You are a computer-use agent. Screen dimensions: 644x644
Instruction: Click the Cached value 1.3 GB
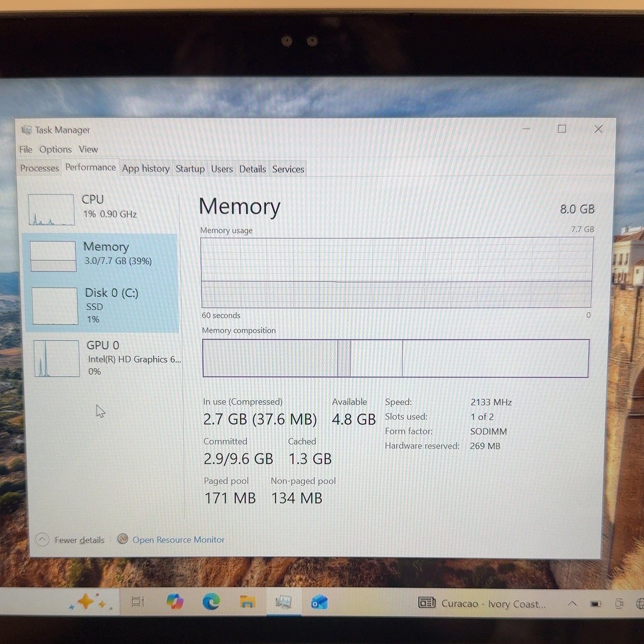(x=310, y=459)
